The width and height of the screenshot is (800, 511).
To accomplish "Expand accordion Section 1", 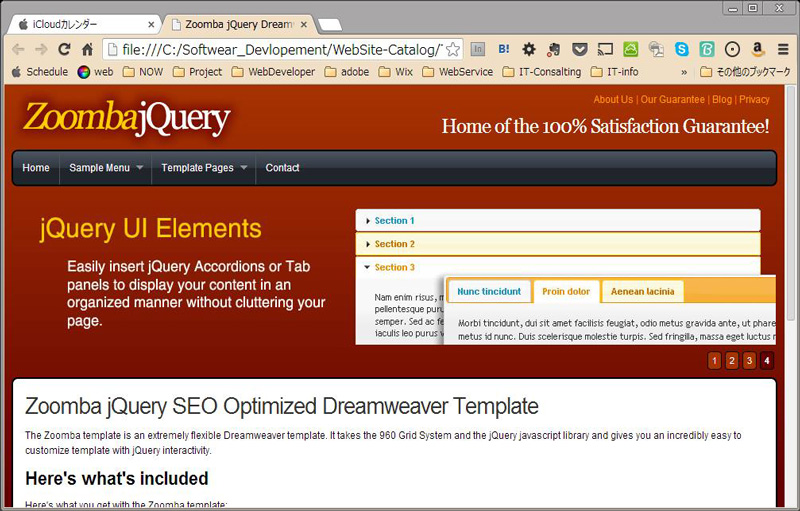I will tap(558, 220).
